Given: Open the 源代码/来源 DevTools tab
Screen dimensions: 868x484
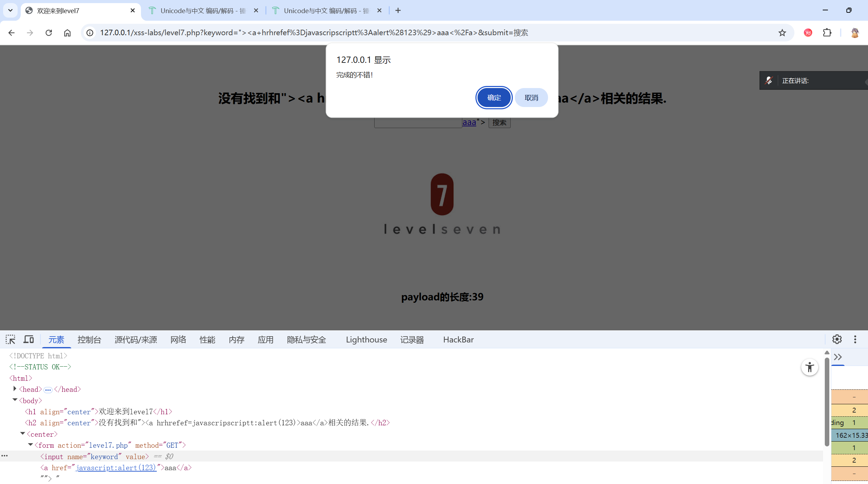Looking at the screenshot, I should pos(136,340).
